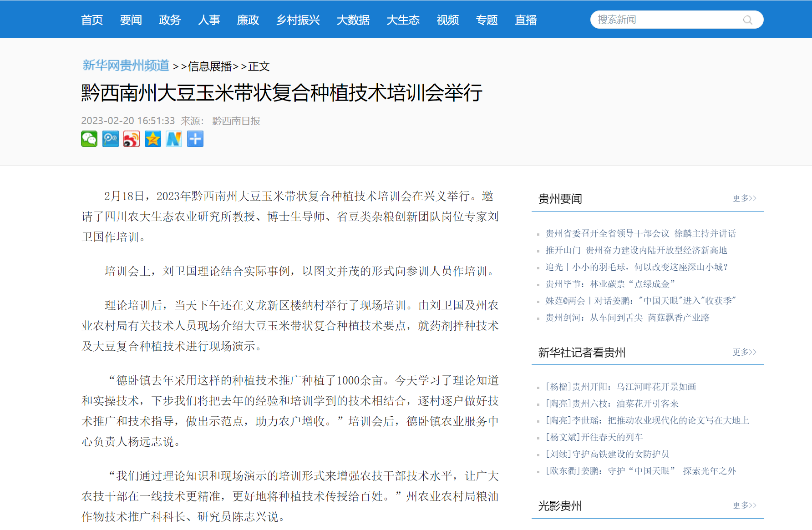This screenshot has width=812, height=530.
Task: Read 贵州毕节 林业碳票 news link
Action: pos(610,284)
